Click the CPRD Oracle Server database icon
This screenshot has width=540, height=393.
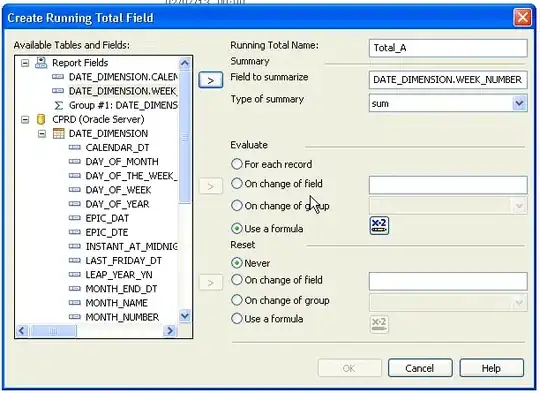pos(41,119)
